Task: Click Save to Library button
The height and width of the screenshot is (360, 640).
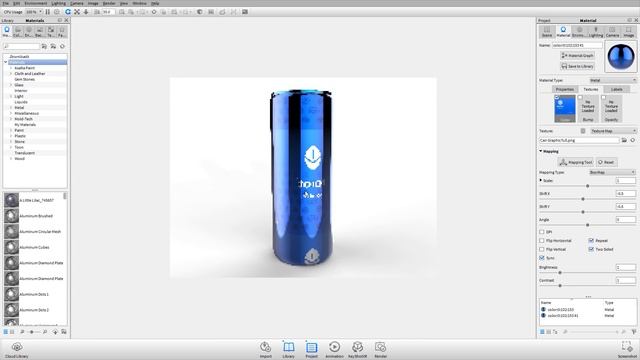Action: point(577,66)
